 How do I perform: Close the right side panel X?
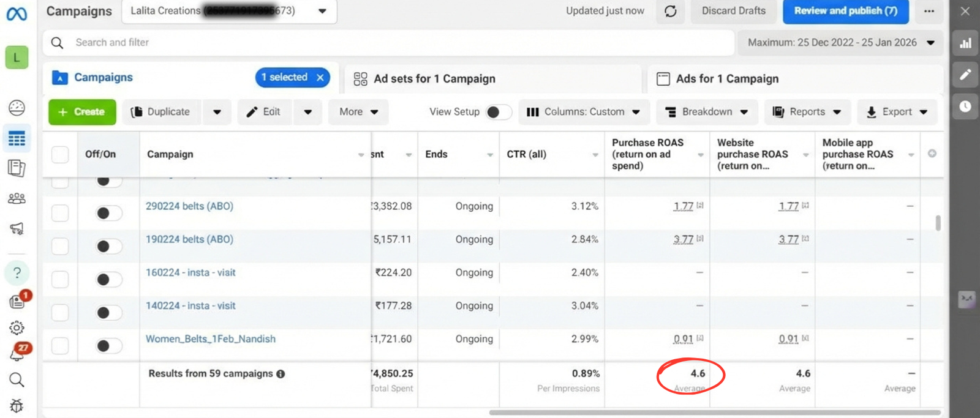pos(965,11)
